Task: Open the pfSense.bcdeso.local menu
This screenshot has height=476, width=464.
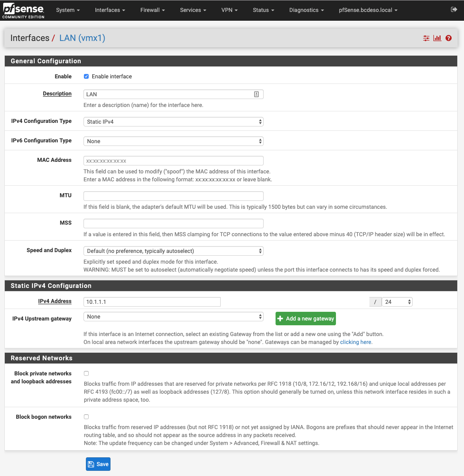Action: click(x=368, y=10)
